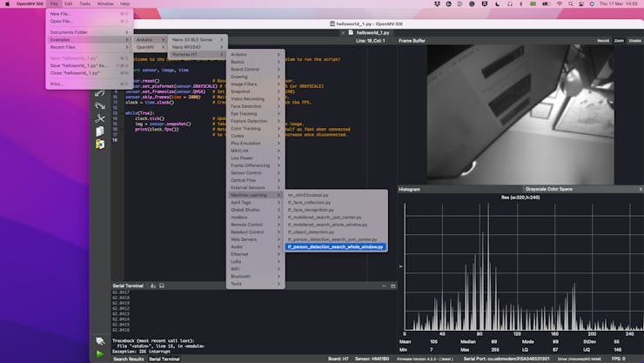Click the Undo arrow icon in left toolbar
644x363 pixels.
[100, 93]
